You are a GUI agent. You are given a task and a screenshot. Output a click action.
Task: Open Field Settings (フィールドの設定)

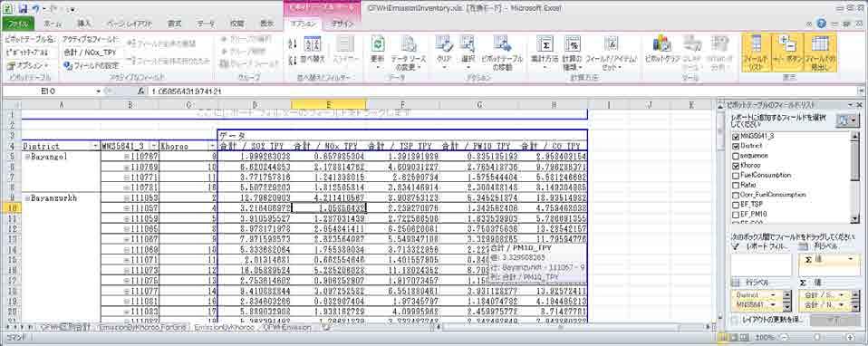point(91,65)
